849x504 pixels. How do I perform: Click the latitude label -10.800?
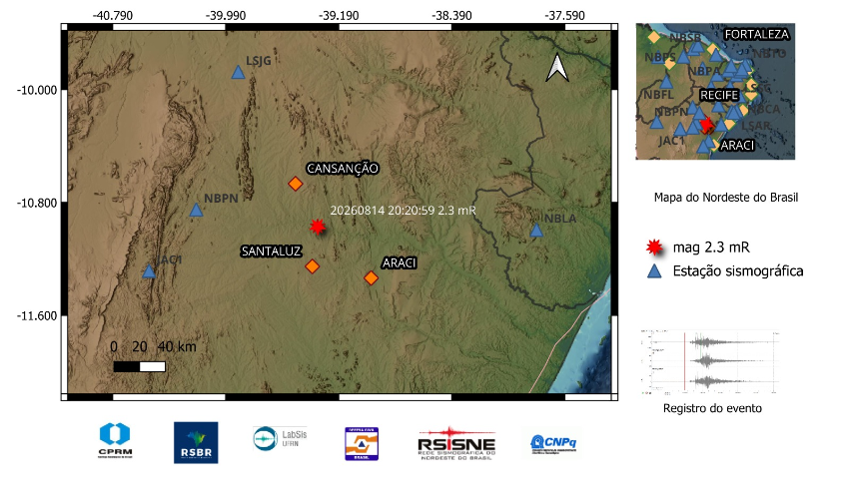pos(37,204)
